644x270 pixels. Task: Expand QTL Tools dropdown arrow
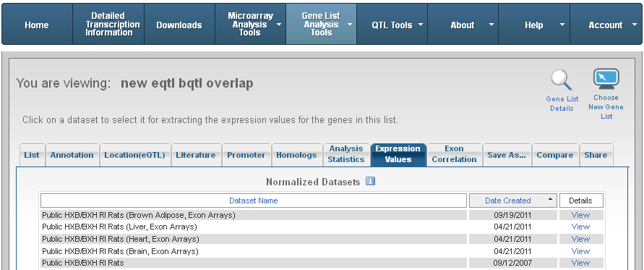(x=421, y=25)
